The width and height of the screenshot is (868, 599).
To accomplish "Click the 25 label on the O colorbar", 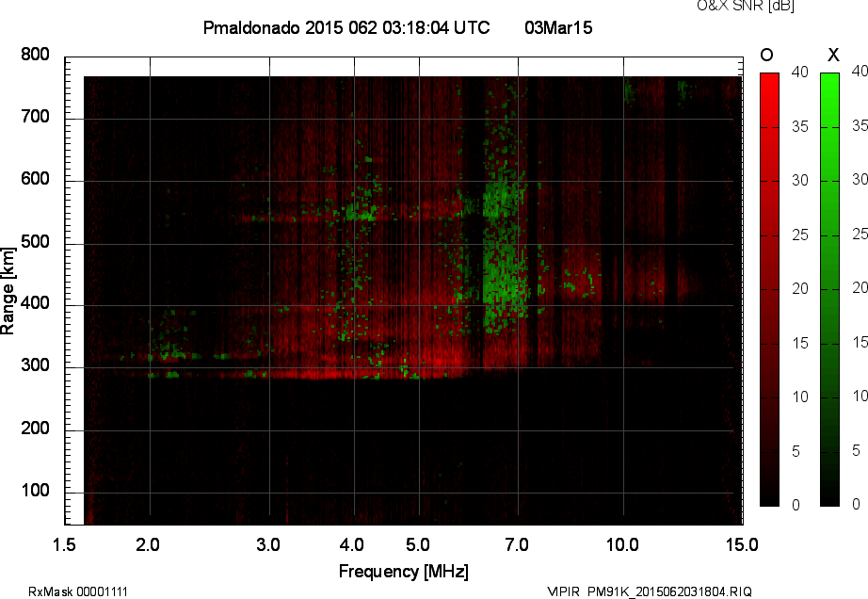I will point(799,235).
